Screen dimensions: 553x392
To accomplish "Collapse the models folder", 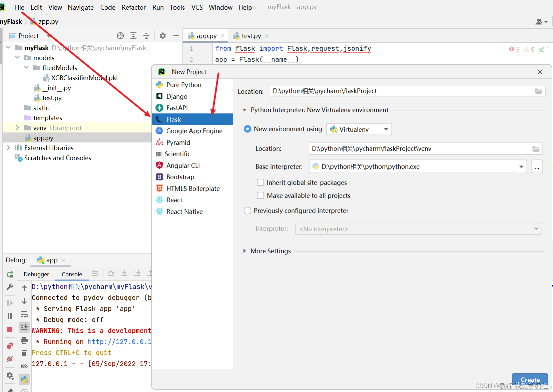I will pyautogui.click(x=18, y=57).
